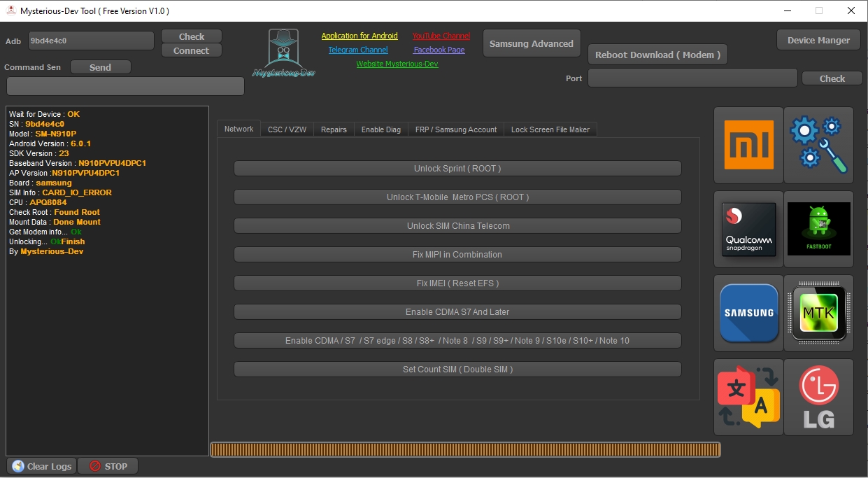Click the STOP button

108,466
